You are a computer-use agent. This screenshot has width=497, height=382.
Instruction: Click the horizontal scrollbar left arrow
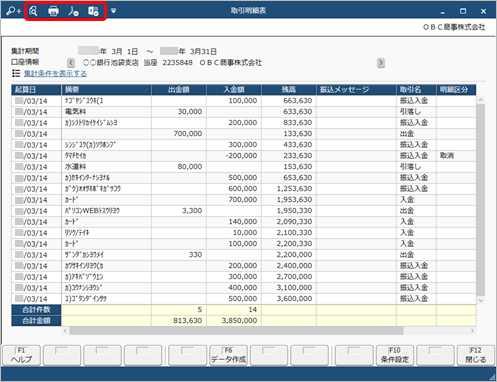click(x=65, y=331)
